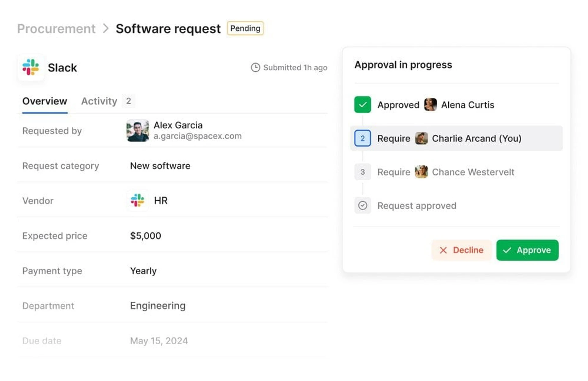Open the Overview tab
588x381 pixels.
(45, 101)
